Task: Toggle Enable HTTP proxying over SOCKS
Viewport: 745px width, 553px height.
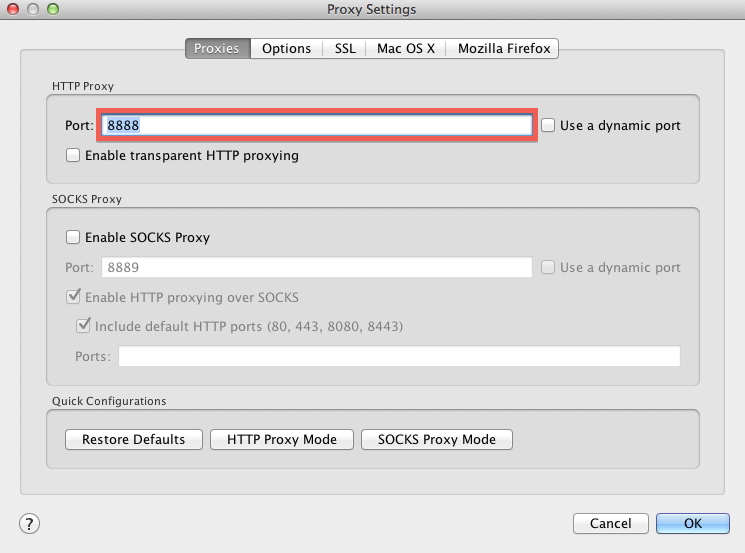Action: pos(73,296)
